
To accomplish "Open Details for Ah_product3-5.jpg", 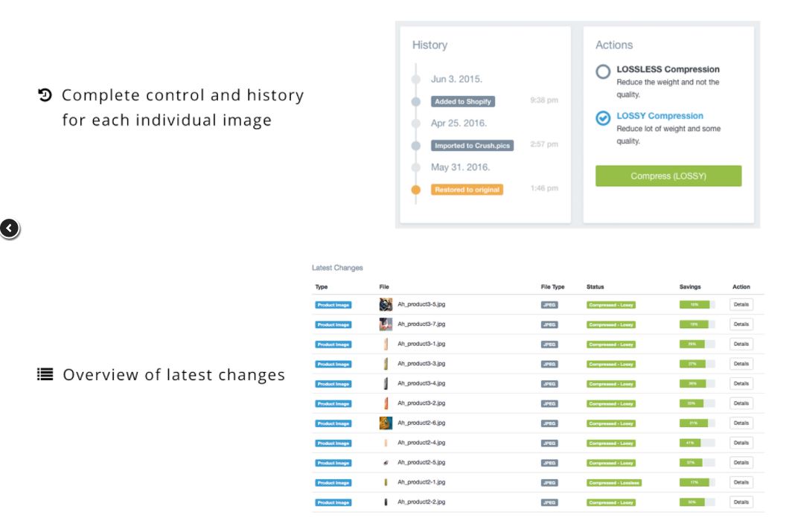I will [x=741, y=304].
